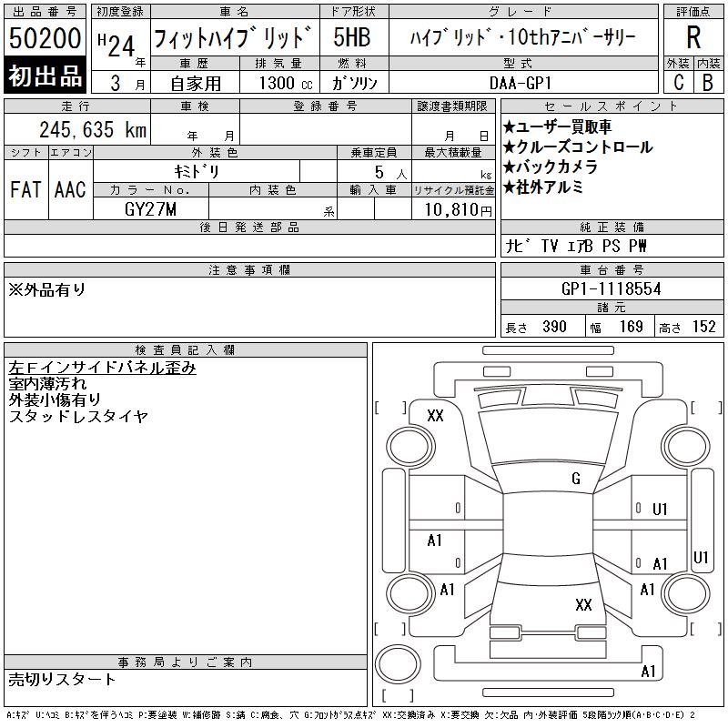Select sales point ★ユーザー買取車
Image resolution: width=728 pixels, height=728 pixels.
[557, 126]
